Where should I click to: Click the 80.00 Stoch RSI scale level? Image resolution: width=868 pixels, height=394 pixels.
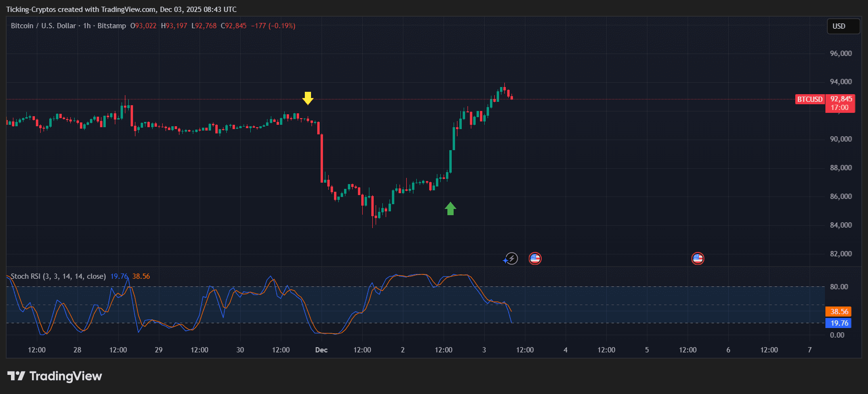(839, 287)
